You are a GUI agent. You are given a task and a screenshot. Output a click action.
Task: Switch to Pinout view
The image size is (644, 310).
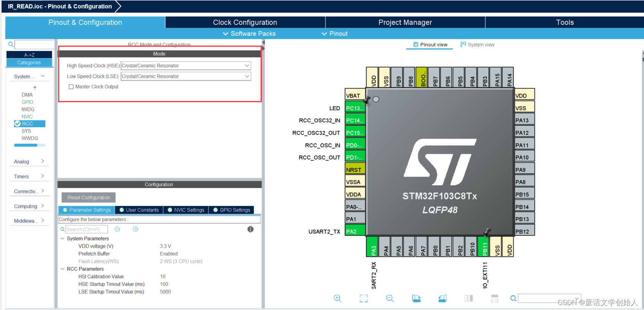[430, 44]
